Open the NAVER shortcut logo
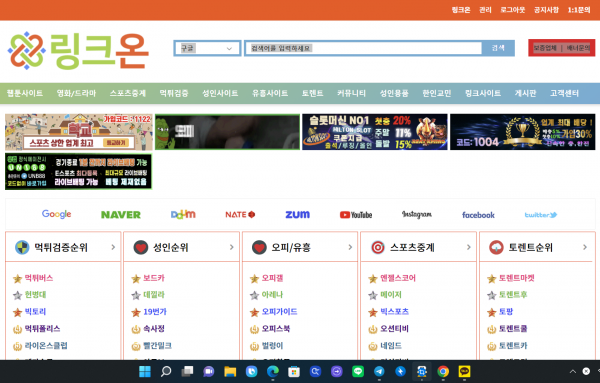600x383 pixels. (x=121, y=215)
